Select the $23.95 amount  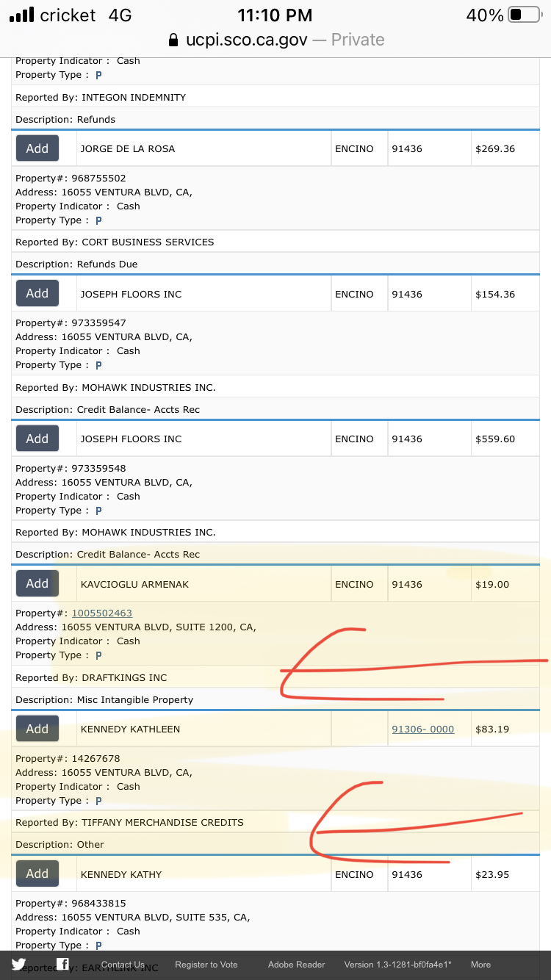(x=492, y=875)
